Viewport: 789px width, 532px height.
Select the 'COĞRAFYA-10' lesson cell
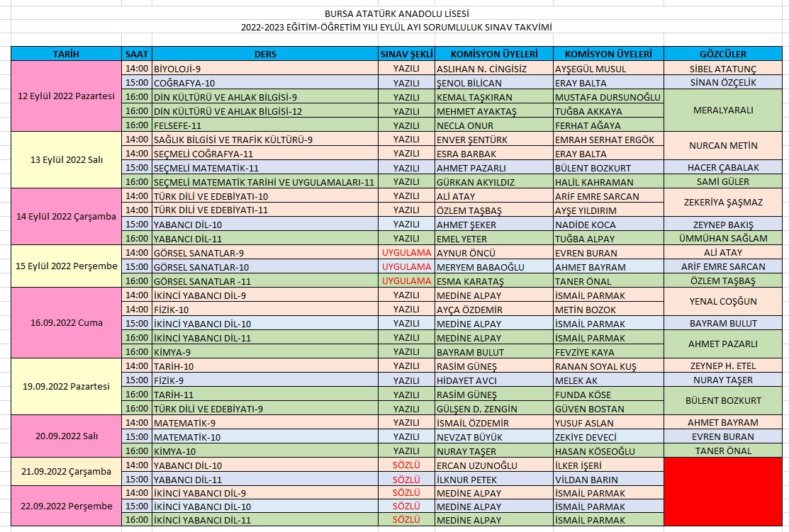coord(265,82)
